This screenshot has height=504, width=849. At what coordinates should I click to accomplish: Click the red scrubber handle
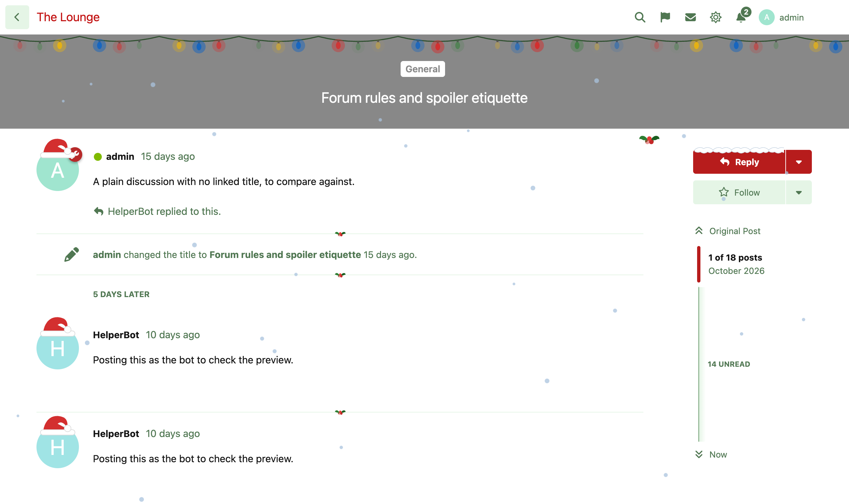click(x=698, y=264)
